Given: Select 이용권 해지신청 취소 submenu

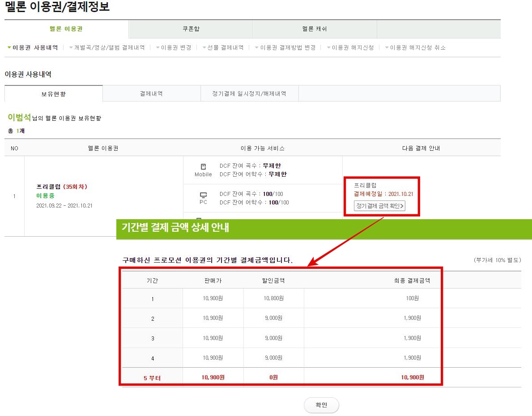Looking at the screenshot, I should point(416,47).
